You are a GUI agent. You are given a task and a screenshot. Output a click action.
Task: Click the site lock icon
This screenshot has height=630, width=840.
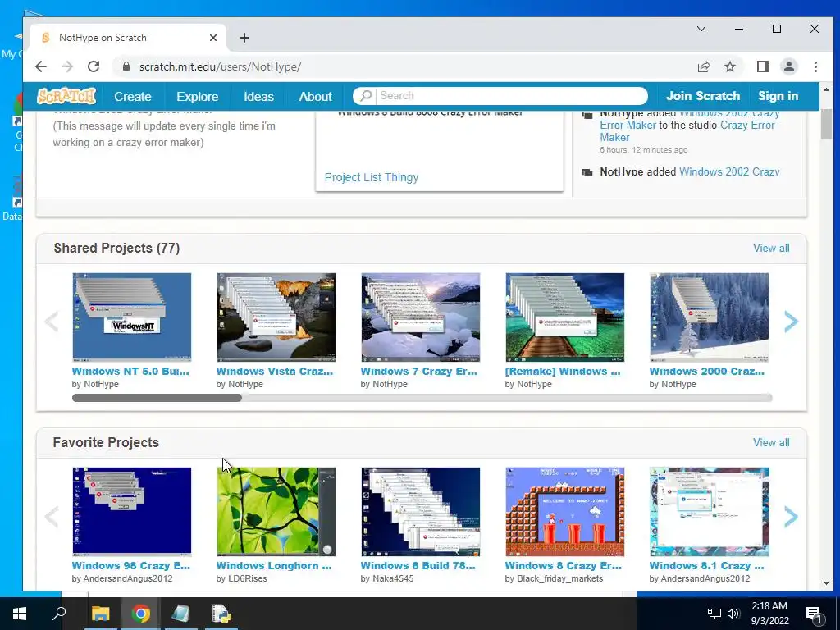coord(126,66)
